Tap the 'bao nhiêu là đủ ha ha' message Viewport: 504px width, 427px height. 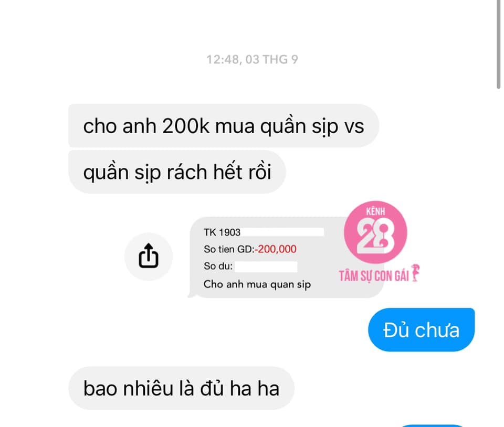point(181,388)
